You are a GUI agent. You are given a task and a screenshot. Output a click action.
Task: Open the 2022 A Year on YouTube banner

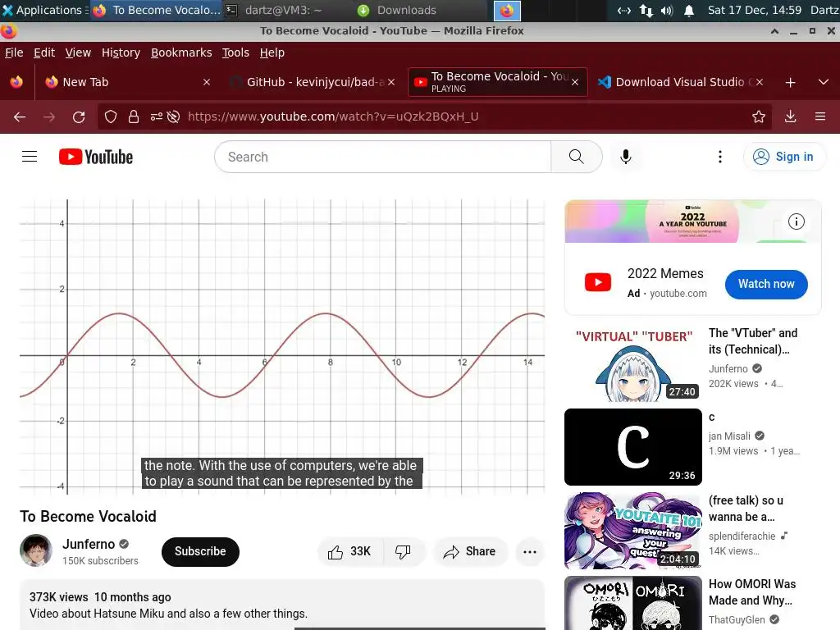point(692,221)
